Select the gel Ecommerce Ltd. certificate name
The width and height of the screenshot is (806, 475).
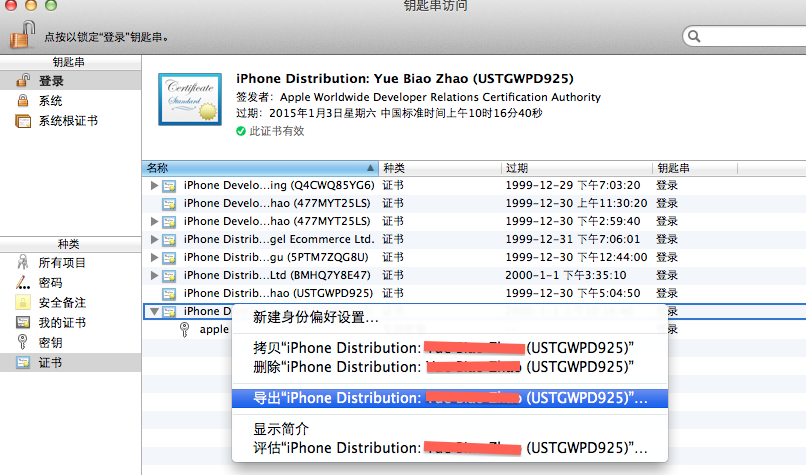(x=279, y=239)
